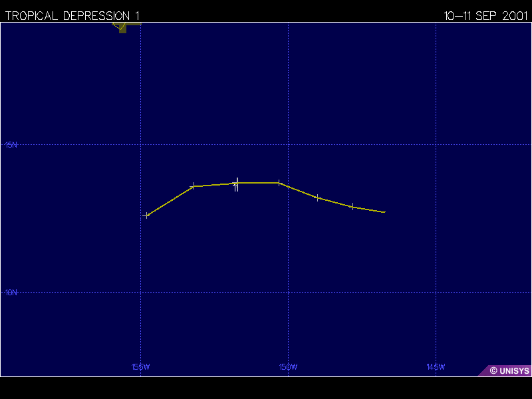Click the 15N latitude label
The height and width of the screenshot is (399, 532).
pos(11,145)
